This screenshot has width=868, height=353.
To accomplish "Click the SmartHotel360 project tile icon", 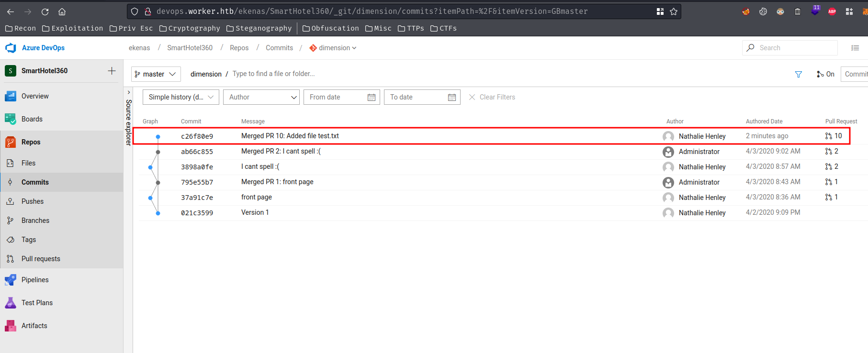I will (x=11, y=71).
